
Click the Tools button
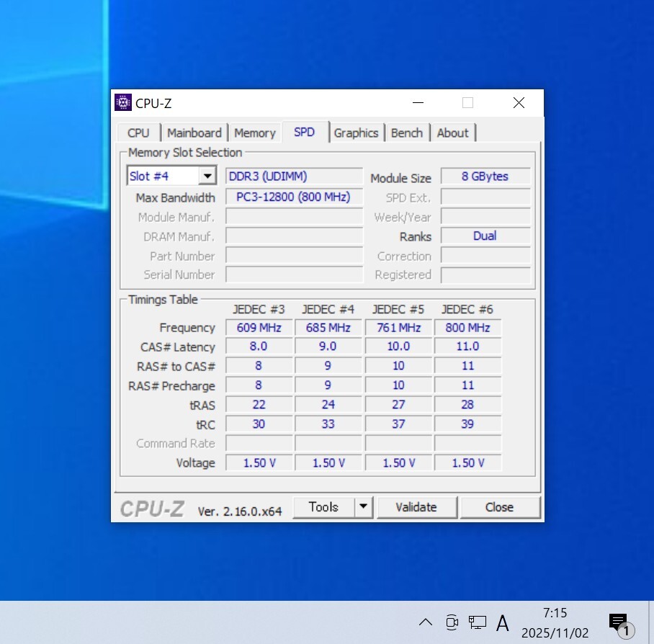pos(323,507)
